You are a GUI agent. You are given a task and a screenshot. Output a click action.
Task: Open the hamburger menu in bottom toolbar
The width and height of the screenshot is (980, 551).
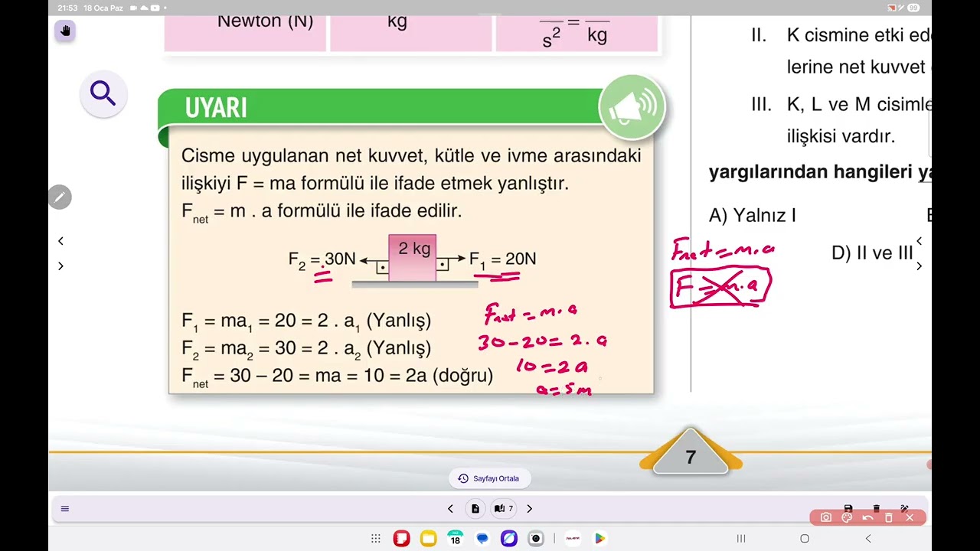[x=65, y=509]
